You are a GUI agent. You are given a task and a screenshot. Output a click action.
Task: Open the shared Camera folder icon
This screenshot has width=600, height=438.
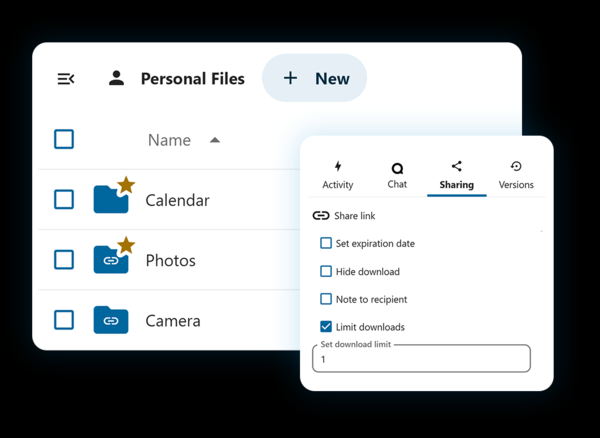[x=110, y=320]
